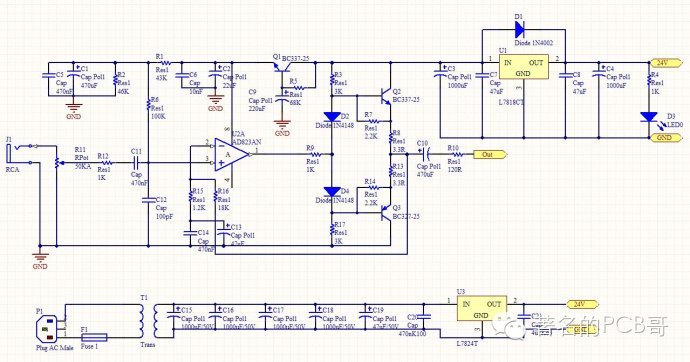Select the P1 AC plug connector
Screen dimensions: 690x362
click(x=48, y=330)
